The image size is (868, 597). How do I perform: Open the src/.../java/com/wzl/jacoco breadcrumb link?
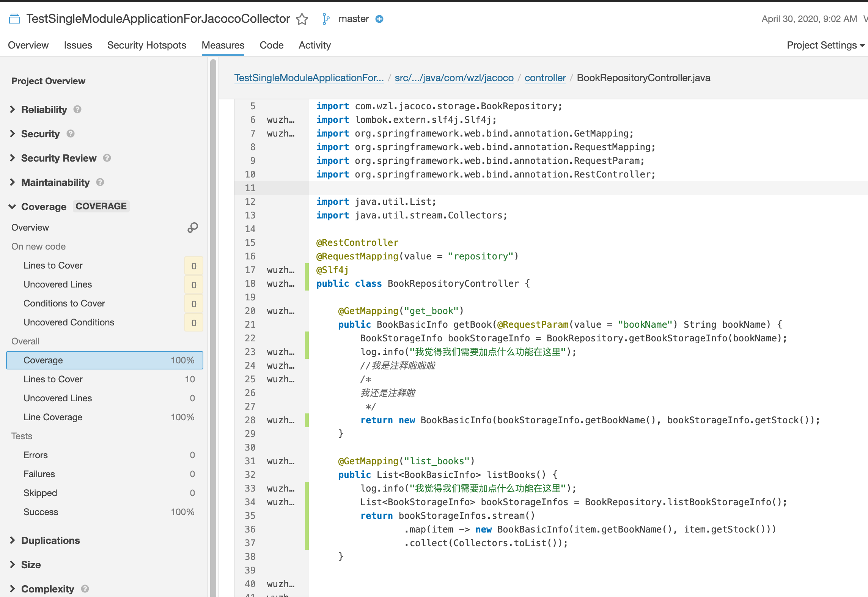(x=454, y=78)
